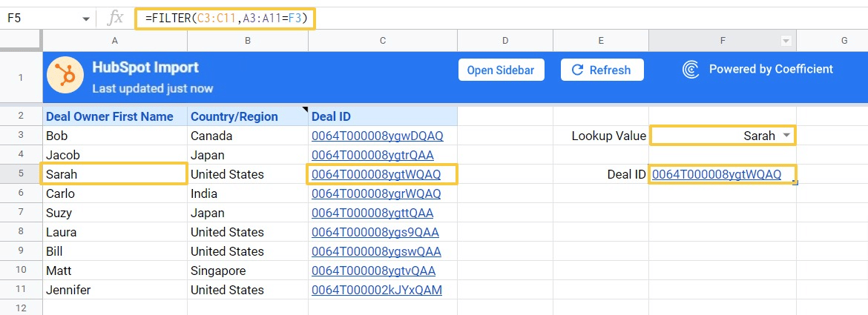Open column F header dropdown arrow
868x315 pixels.
click(x=786, y=40)
